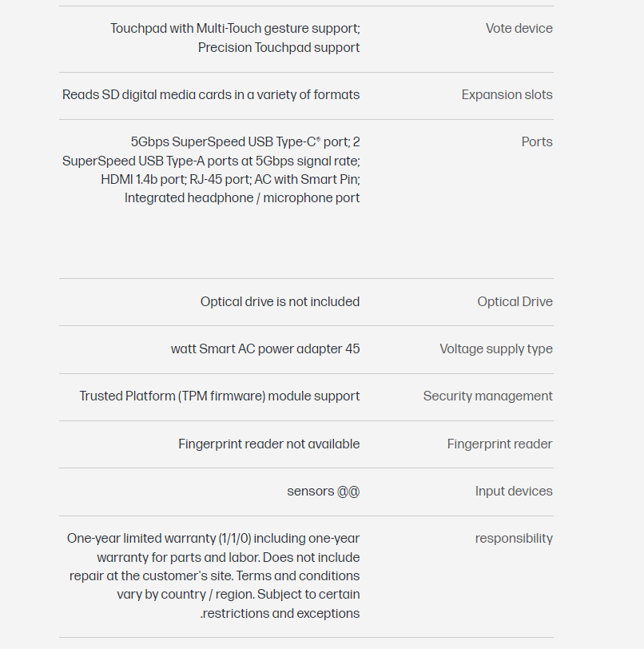The height and width of the screenshot is (649, 644).
Task: Click the "Touchpad with Multi-Touch gesture support" text
Action: 235,29
